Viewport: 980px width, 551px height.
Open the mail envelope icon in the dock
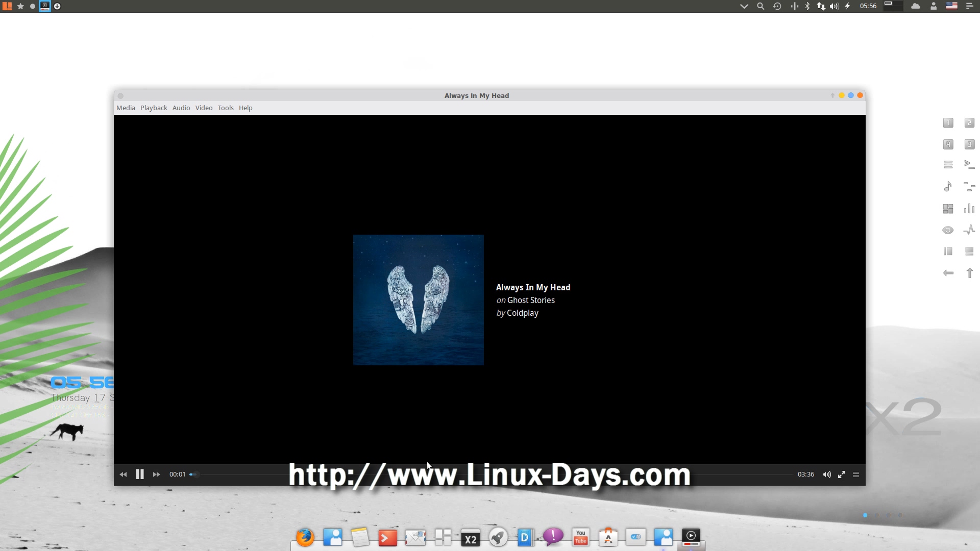[415, 538]
